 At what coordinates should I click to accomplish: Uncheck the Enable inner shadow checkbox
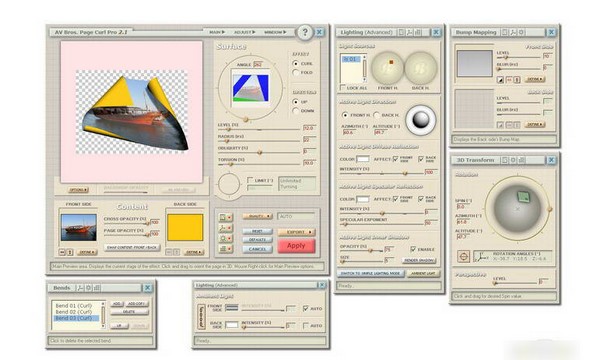[413, 249]
